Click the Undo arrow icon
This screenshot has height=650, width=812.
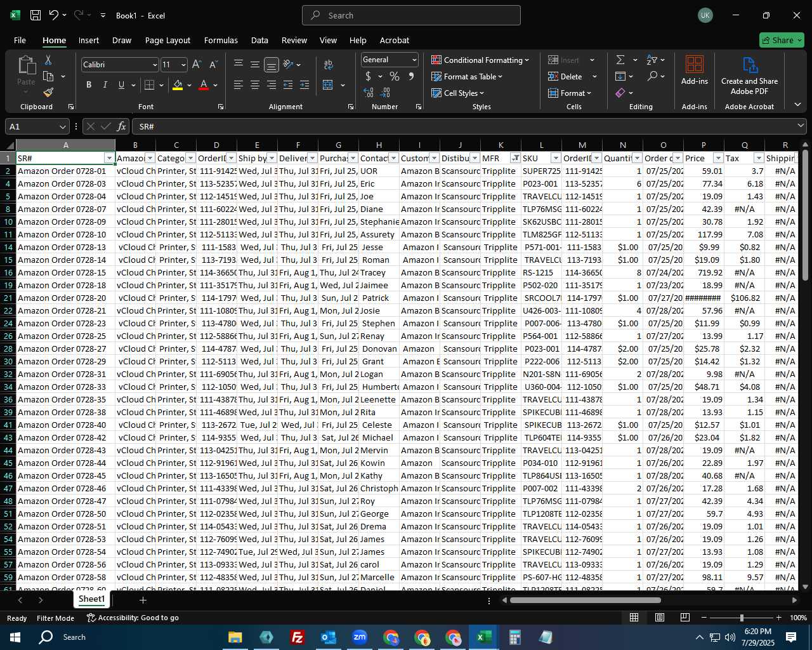53,15
